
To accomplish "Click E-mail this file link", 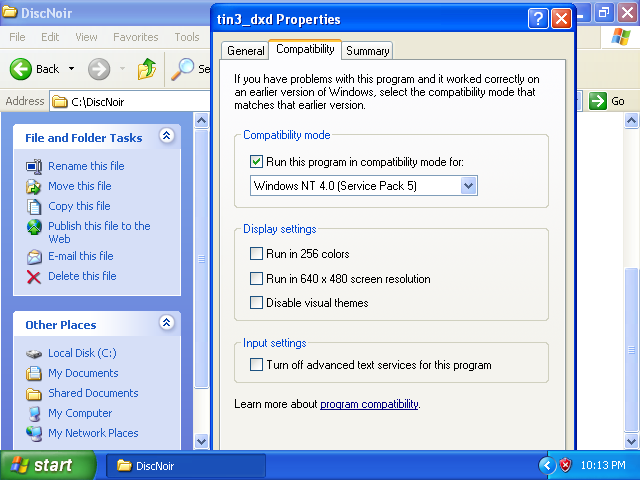I will point(81,256).
